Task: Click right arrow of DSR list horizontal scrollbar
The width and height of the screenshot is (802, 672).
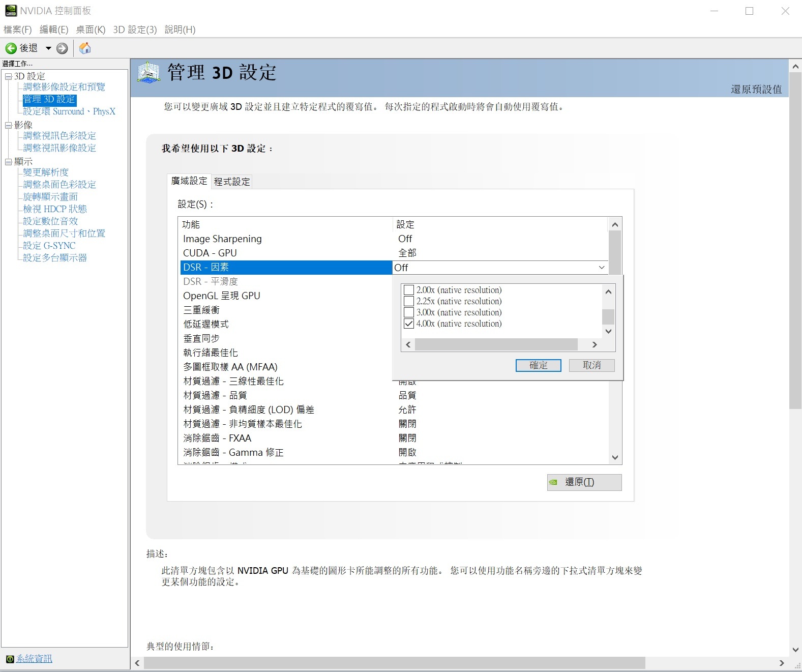Action: pos(595,345)
